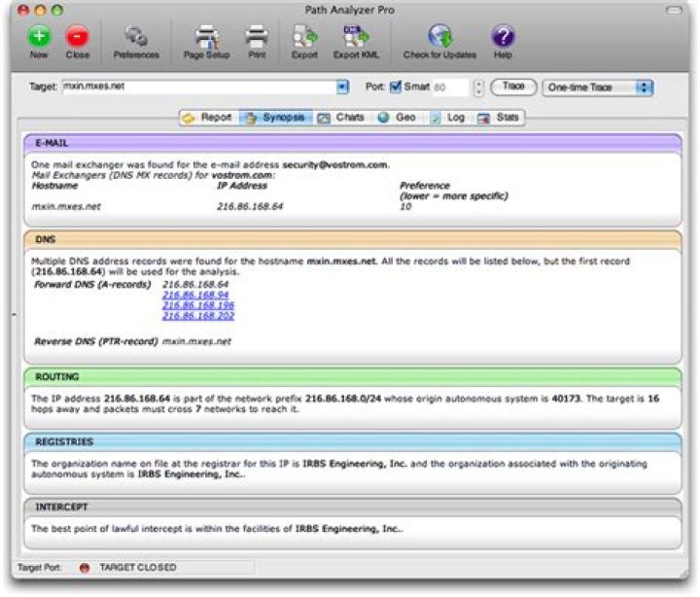Open the One-time Trace mode dropdown
The image size is (700, 597).
pos(598,88)
